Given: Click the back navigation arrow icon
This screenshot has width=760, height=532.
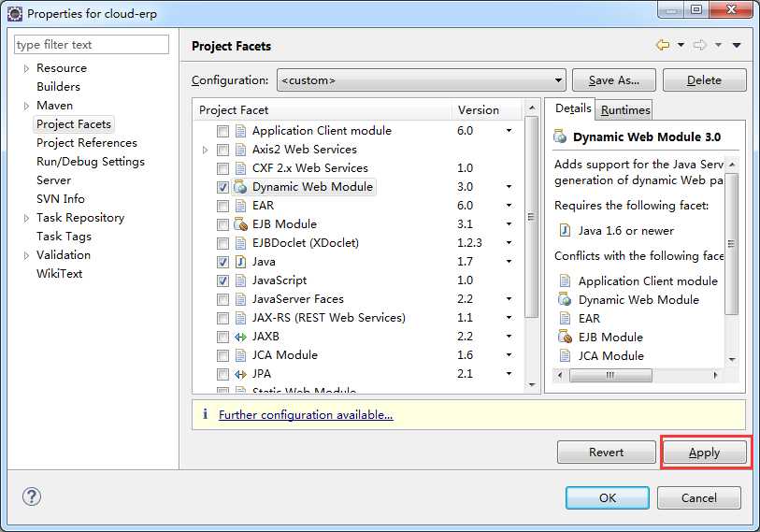Looking at the screenshot, I should 663,45.
